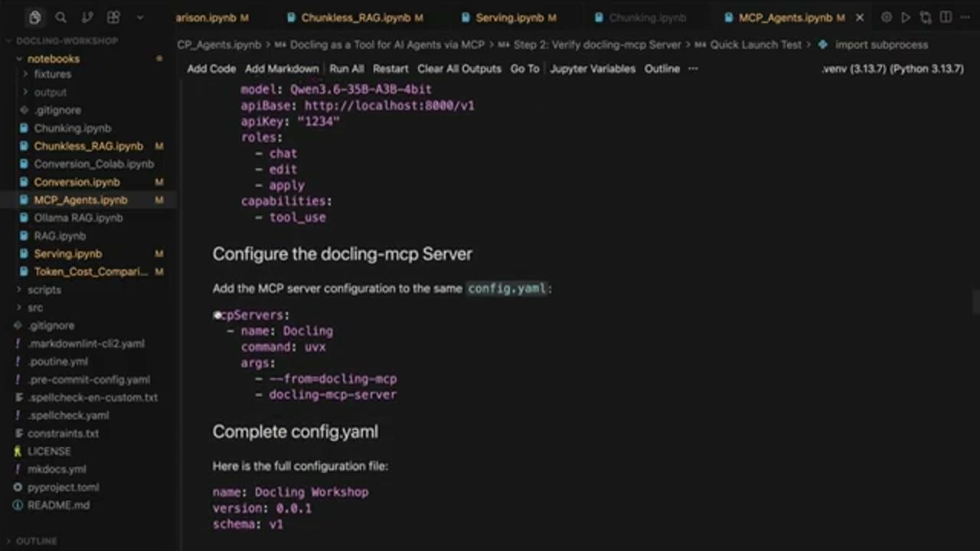Expand the OUTLINE section
Image resolution: width=980 pixels, height=551 pixels.
(x=36, y=541)
